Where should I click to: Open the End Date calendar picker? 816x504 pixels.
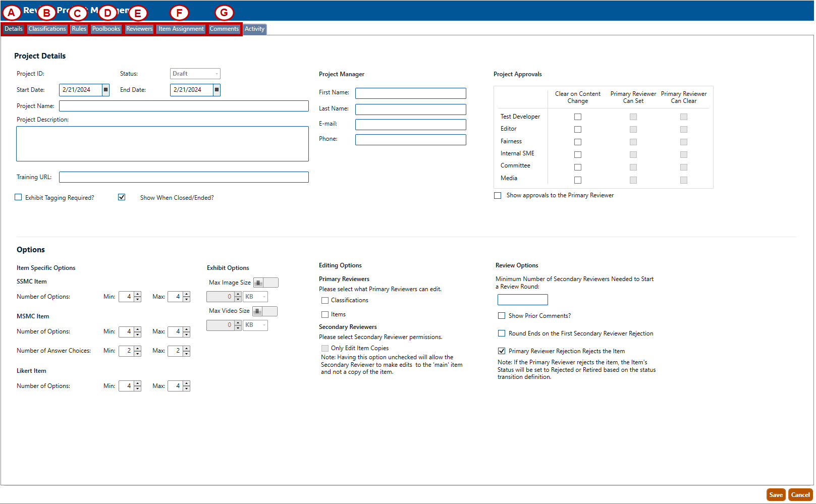click(216, 90)
